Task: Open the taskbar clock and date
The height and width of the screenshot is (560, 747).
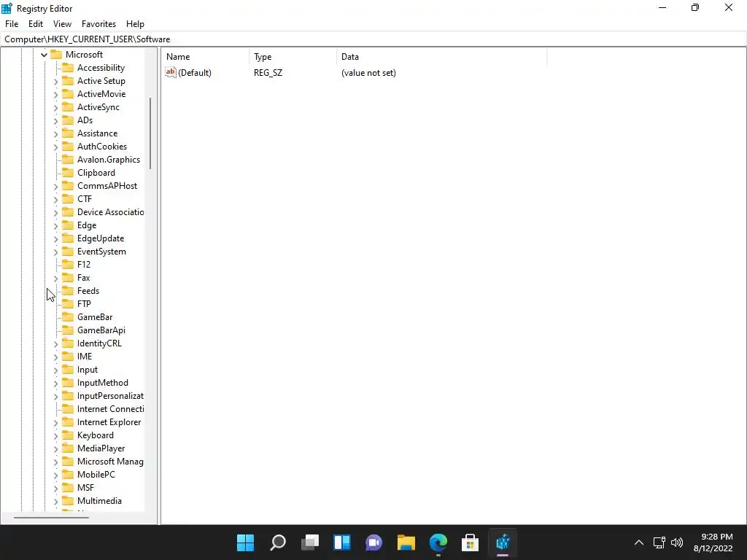Action: click(713, 542)
